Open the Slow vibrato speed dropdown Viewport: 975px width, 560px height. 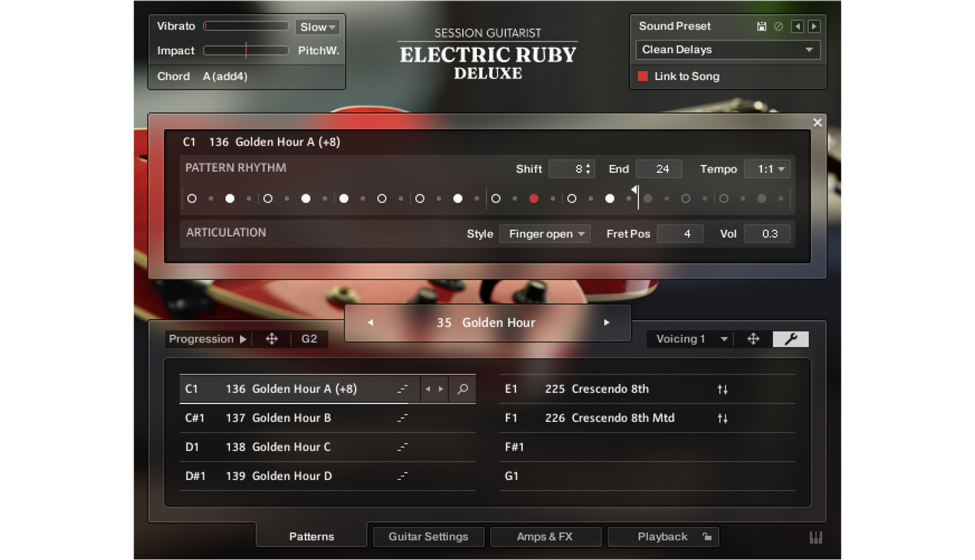click(x=318, y=27)
